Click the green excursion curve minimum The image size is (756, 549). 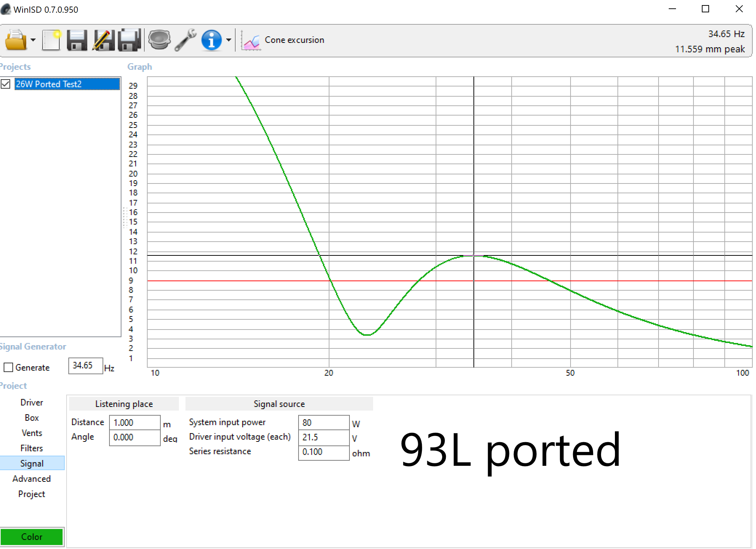tap(367, 335)
